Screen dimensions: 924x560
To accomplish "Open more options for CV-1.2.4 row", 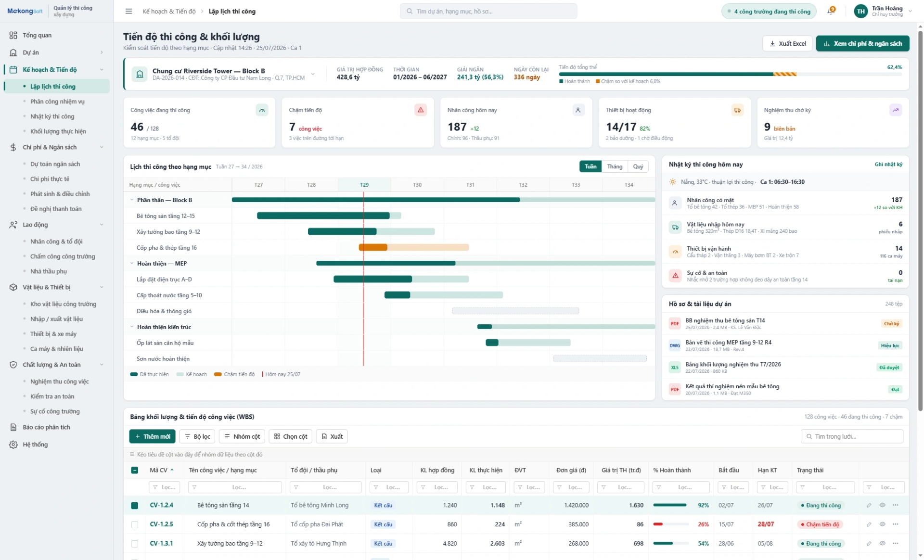I will point(895,505).
